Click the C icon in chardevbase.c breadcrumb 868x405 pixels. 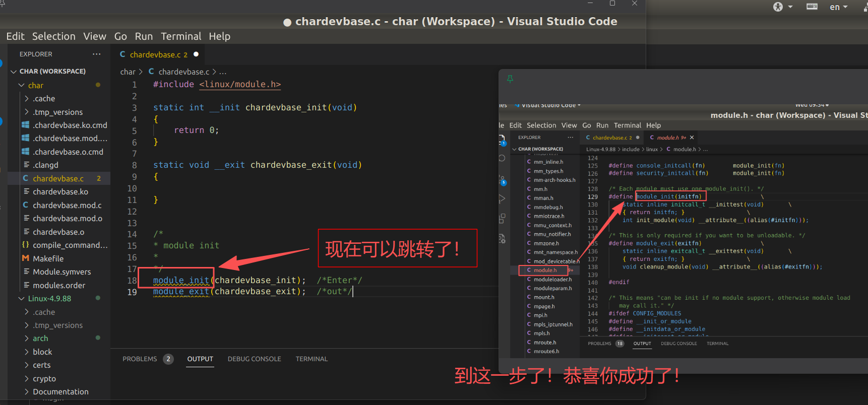click(x=151, y=72)
